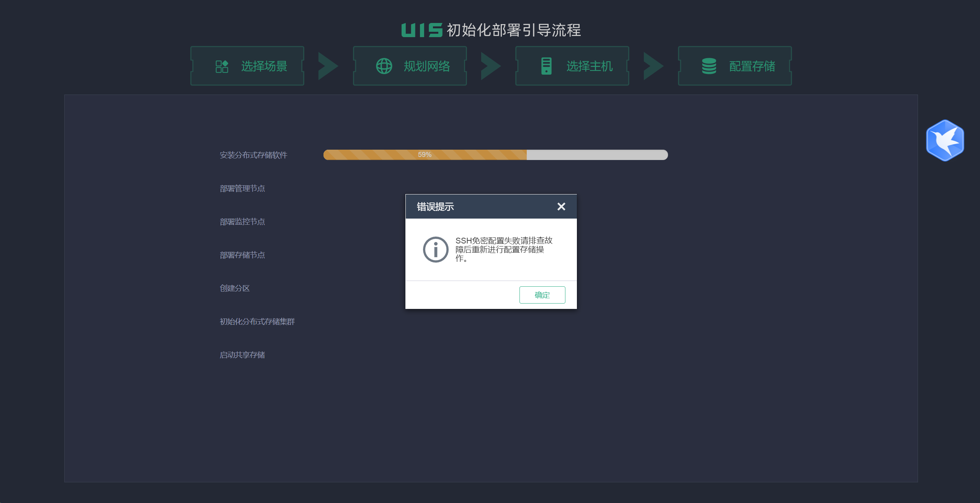
Task: Go to the 选择场景 step tab
Action: pyautogui.click(x=264, y=66)
